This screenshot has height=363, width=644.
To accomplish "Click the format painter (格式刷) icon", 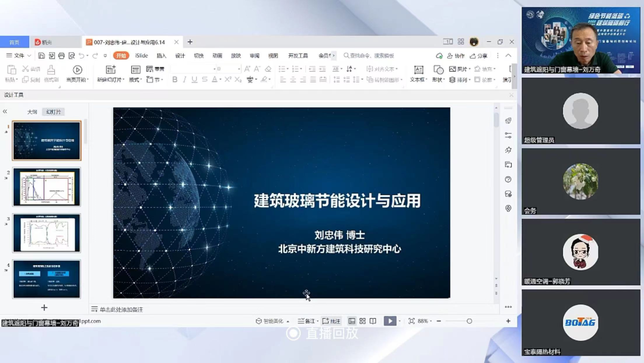I will 51,70.
